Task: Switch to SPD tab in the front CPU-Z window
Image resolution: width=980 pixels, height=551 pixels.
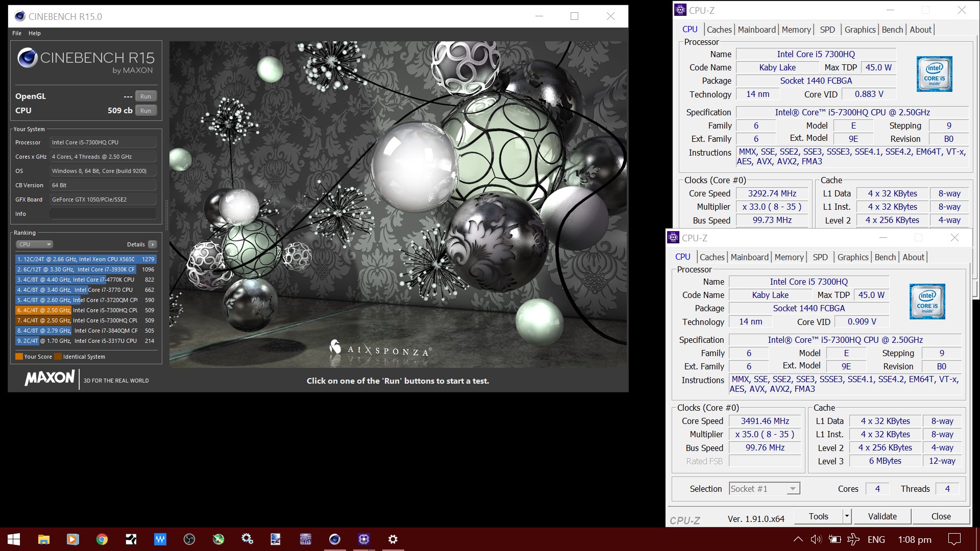Action: 820,257
